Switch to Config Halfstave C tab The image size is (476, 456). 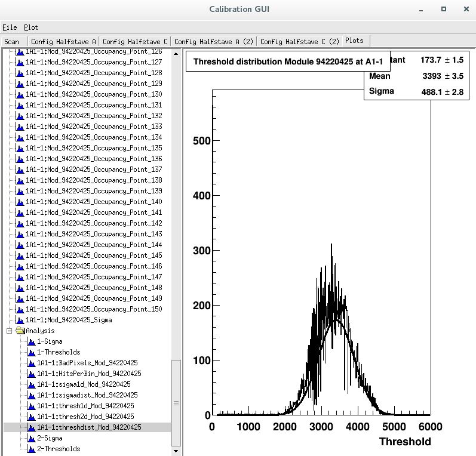click(135, 42)
